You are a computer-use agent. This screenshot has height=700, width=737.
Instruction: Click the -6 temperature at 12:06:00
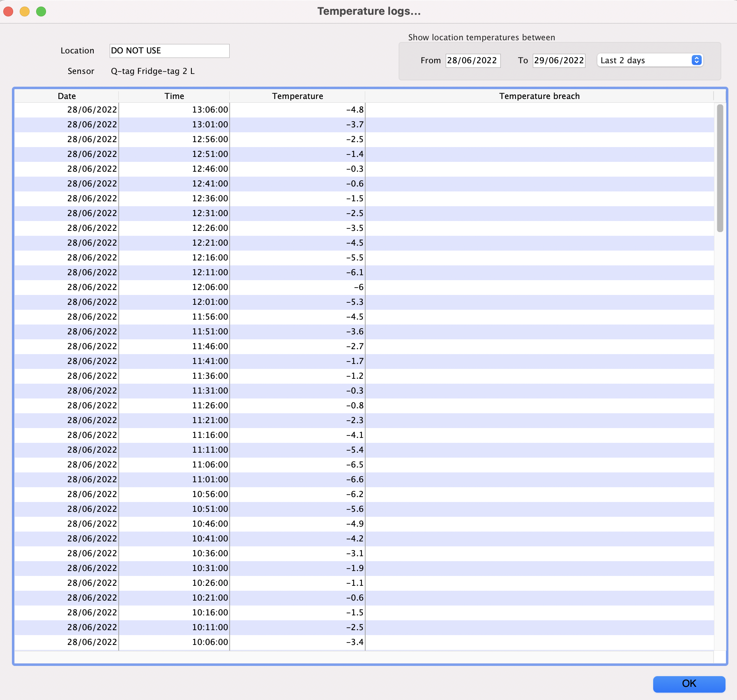(359, 287)
